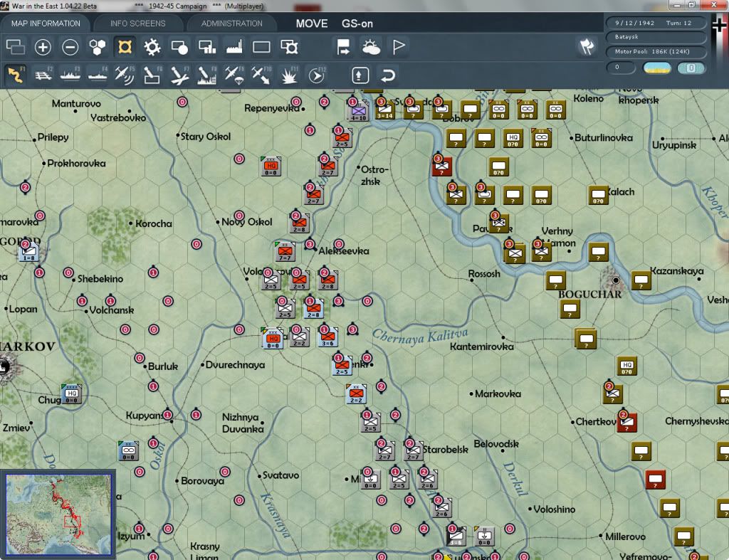Click the Svatavo town label
This screenshot has height=560, width=729.
[280, 475]
